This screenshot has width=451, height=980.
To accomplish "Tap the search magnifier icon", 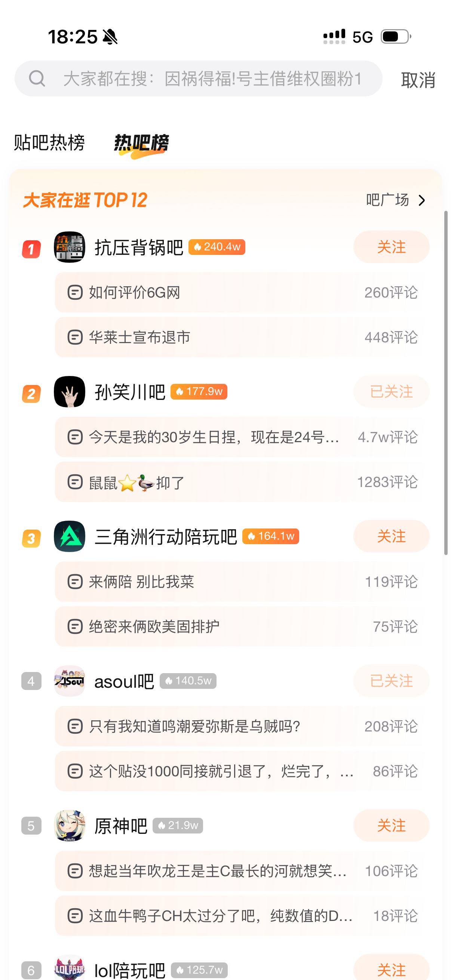I will [37, 79].
